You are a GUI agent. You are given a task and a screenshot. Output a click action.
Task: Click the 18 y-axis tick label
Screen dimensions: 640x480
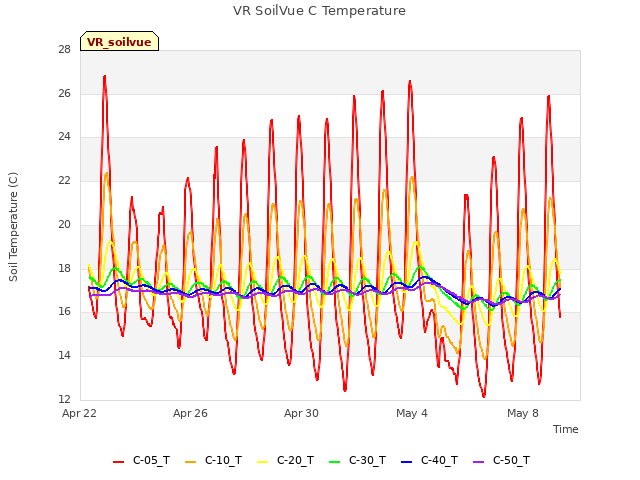[64, 269]
